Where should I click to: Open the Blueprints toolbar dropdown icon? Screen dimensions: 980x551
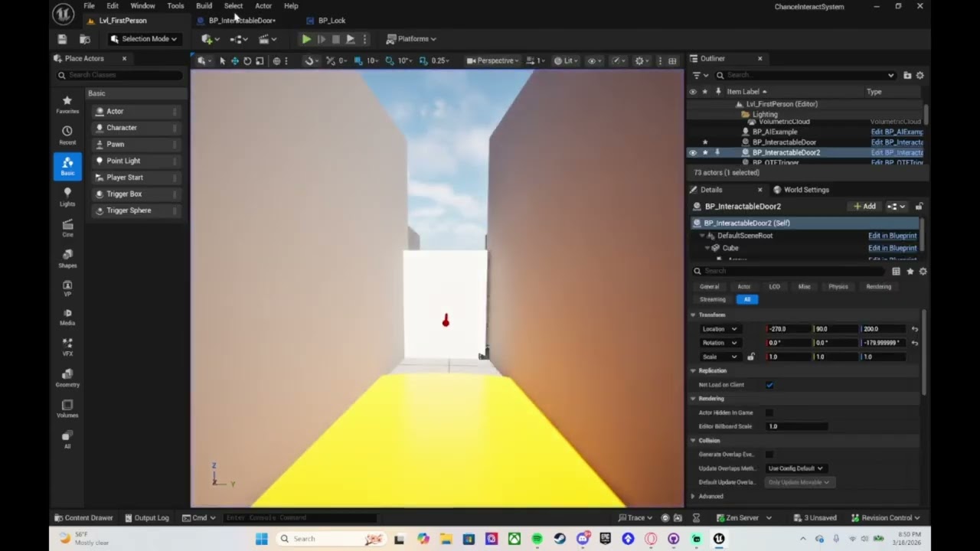[x=239, y=39]
